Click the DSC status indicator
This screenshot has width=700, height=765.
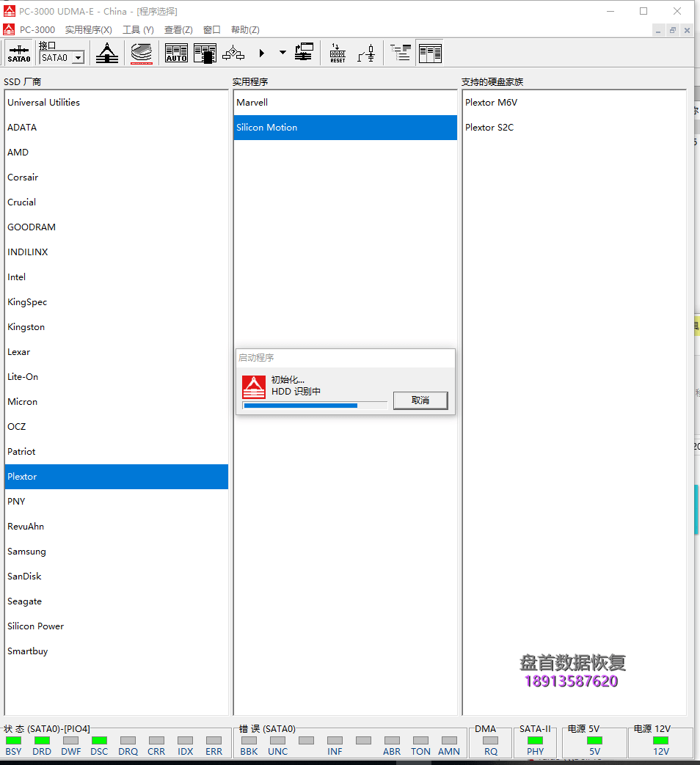(x=99, y=741)
